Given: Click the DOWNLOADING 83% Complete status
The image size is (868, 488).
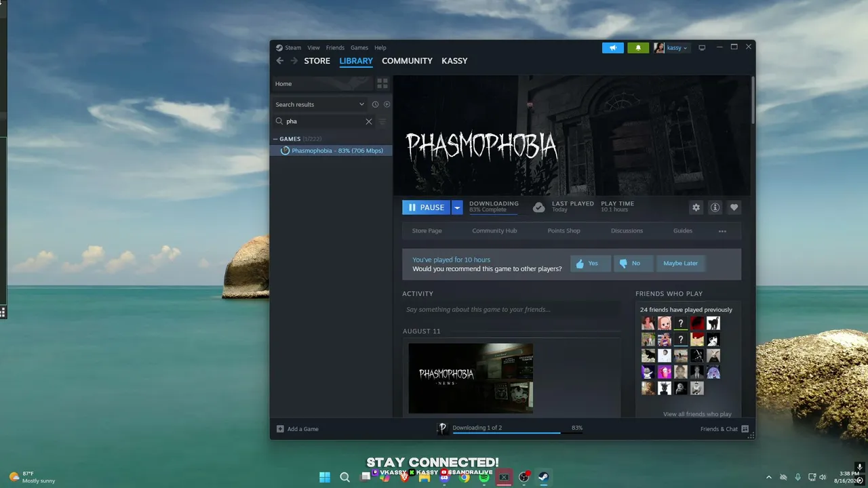Looking at the screenshot, I should (x=494, y=207).
